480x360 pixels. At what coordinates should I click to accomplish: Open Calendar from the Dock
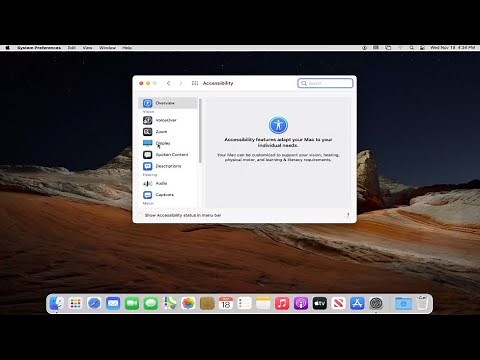(226, 303)
